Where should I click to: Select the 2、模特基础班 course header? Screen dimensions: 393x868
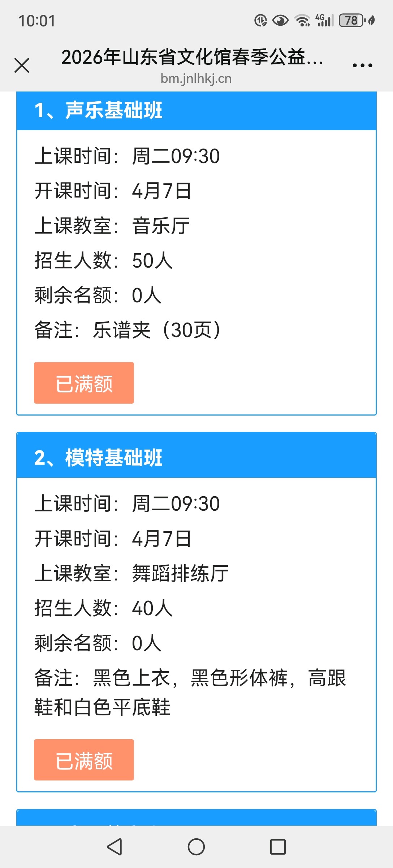[98, 458]
